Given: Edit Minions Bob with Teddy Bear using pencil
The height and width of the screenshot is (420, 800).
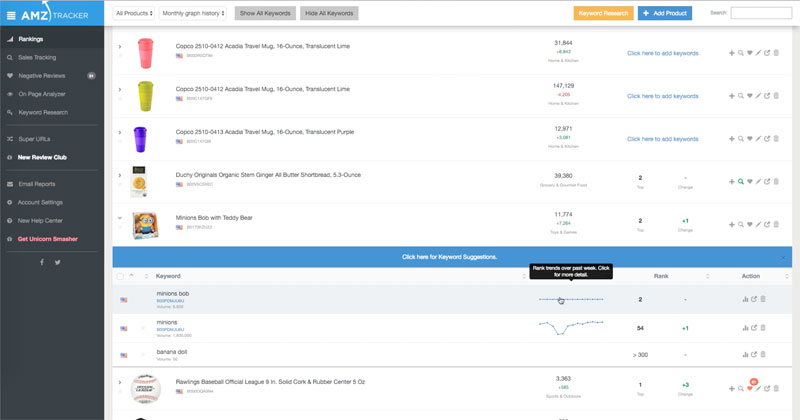Looking at the screenshot, I should pyautogui.click(x=758, y=225).
